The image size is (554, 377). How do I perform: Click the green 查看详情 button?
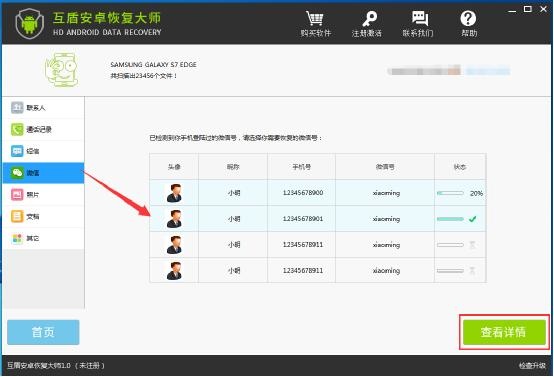pos(504,332)
